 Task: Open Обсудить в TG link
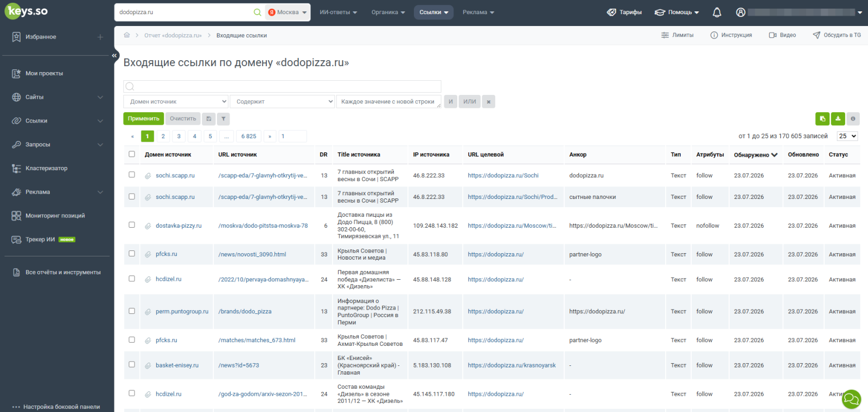click(x=837, y=35)
